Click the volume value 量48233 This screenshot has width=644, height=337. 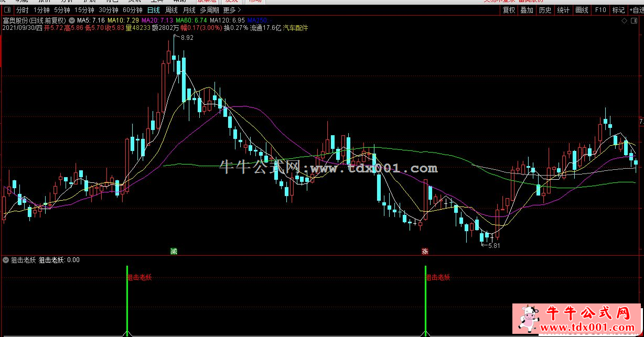[x=138, y=28]
